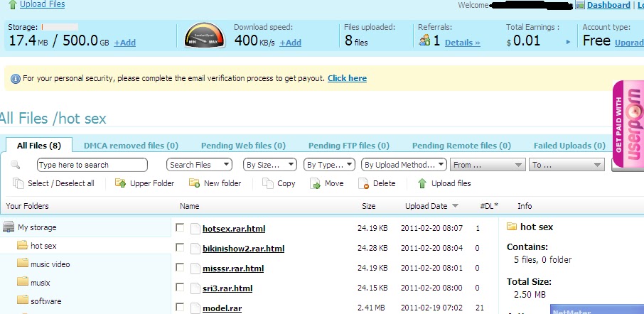The image size is (644, 314).
Task: Click the Move icon
Action: coord(315,183)
